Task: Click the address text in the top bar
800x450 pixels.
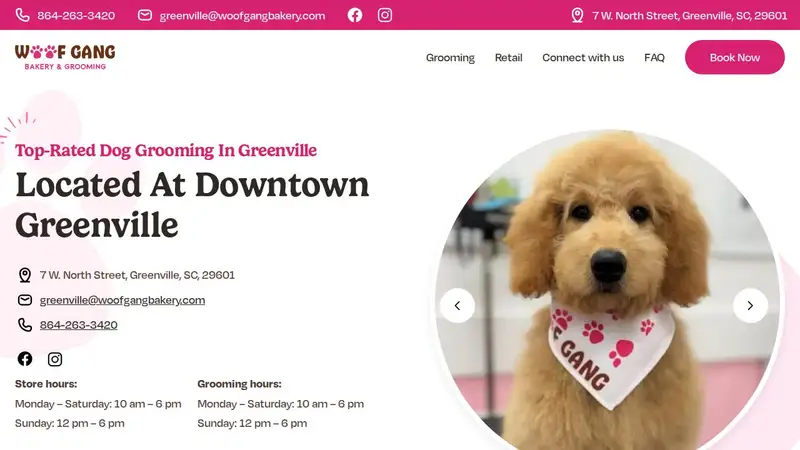Action: tap(689, 15)
